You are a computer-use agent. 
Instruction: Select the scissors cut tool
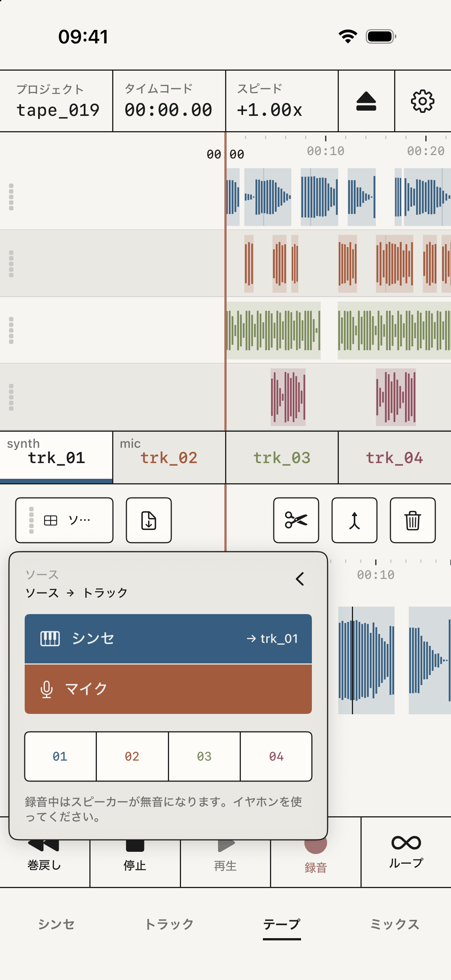pos(296,520)
